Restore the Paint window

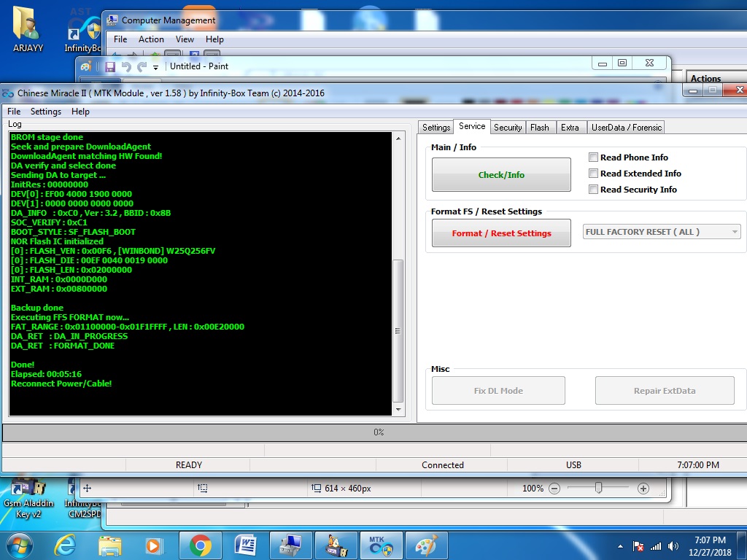pos(622,63)
